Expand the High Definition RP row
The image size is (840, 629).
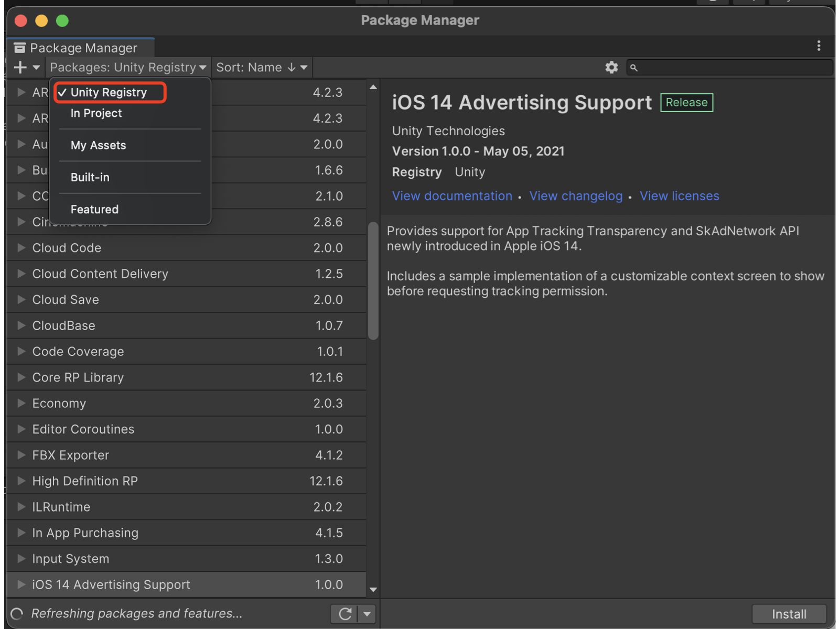click(x=21, y=481)
